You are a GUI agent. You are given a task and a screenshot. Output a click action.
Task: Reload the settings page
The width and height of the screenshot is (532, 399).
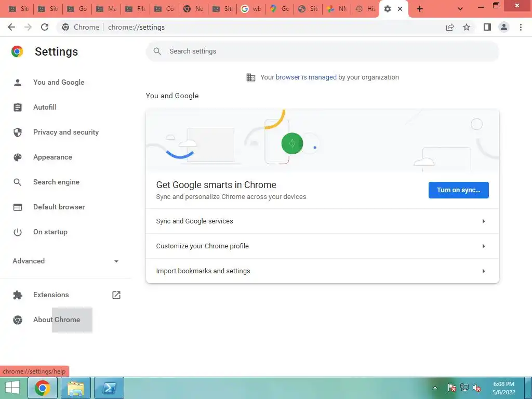[45, 27]
